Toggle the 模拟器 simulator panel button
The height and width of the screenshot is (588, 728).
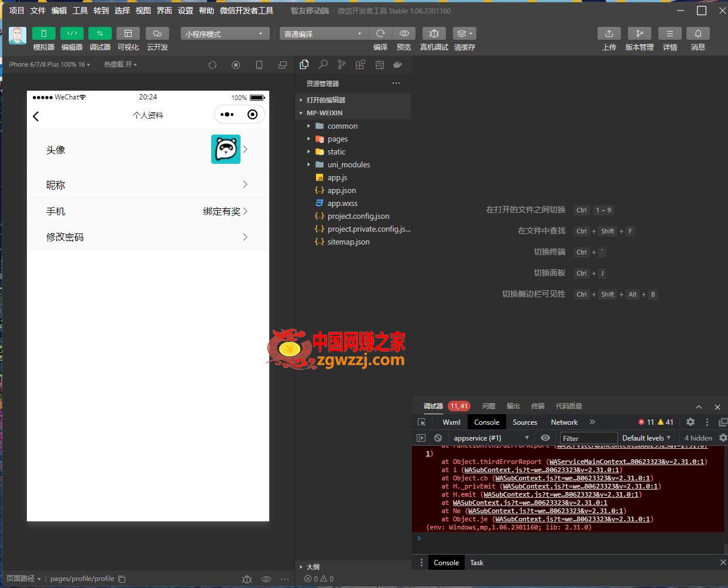pyautogui.click(x=43, y=34)
